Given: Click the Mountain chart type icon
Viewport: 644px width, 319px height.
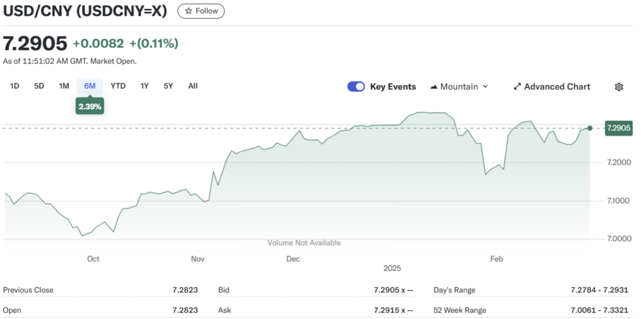Looking at the screenshot, I should pyautogui.click(x=434, y=87).
